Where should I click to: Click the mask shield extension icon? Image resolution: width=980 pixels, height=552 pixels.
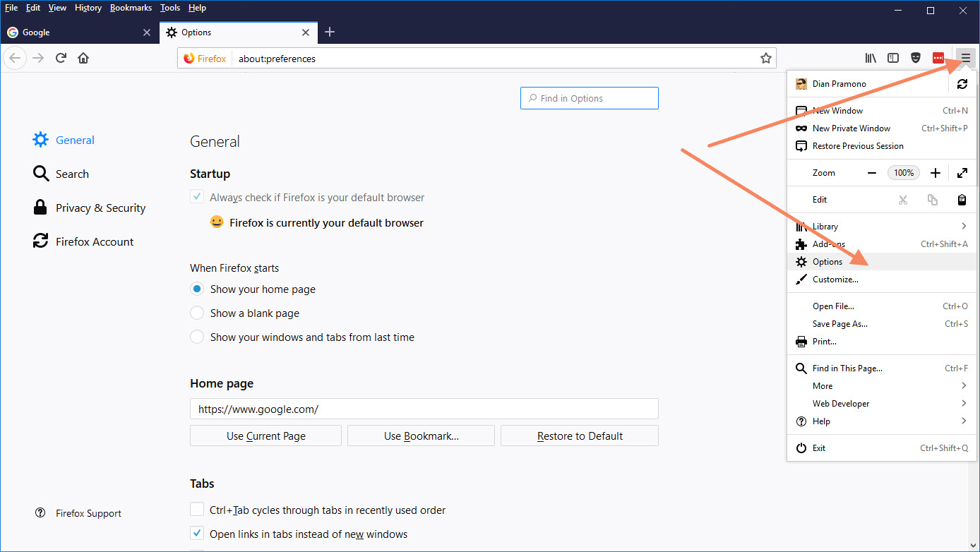click(916, 58)
